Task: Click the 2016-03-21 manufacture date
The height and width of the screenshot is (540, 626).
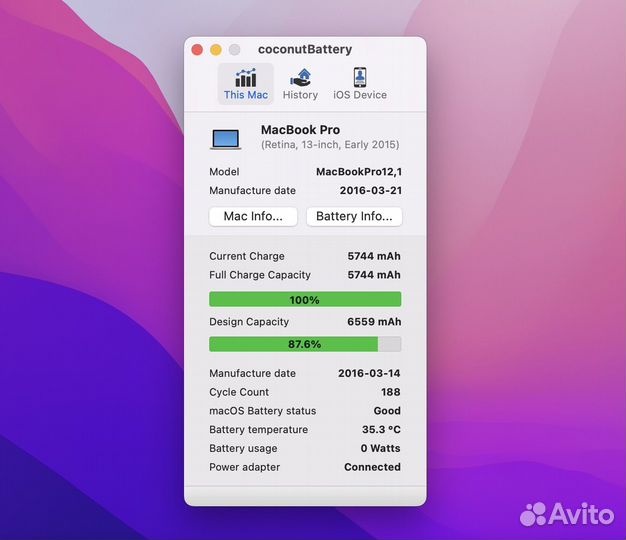Action: [370, 191]
